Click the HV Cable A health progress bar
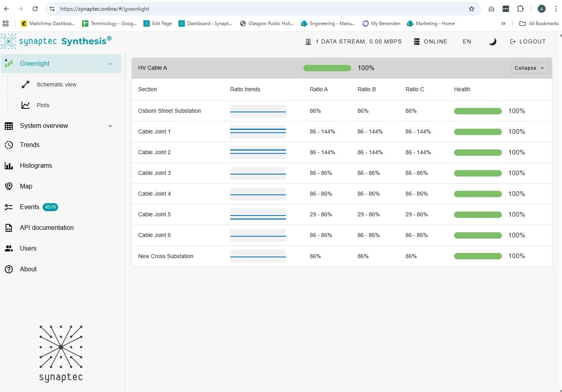The width and height of the screenshot is (562, 392). (327, 68)
